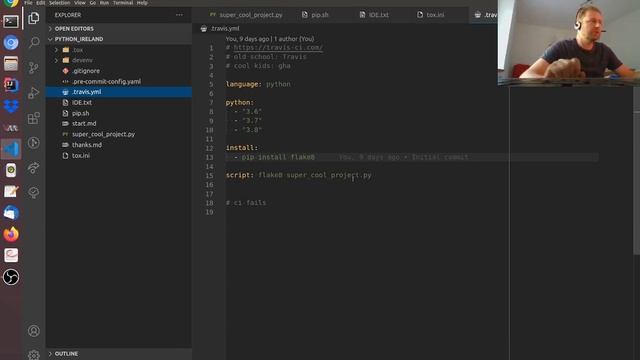Click the .gitignore git file icon
Screen dimensions: 640x360
(65, 71)
